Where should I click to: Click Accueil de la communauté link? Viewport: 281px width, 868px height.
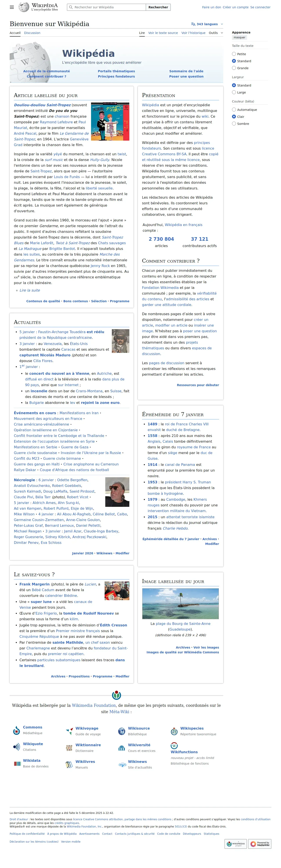pyautogui.click(x=46, y=71)
